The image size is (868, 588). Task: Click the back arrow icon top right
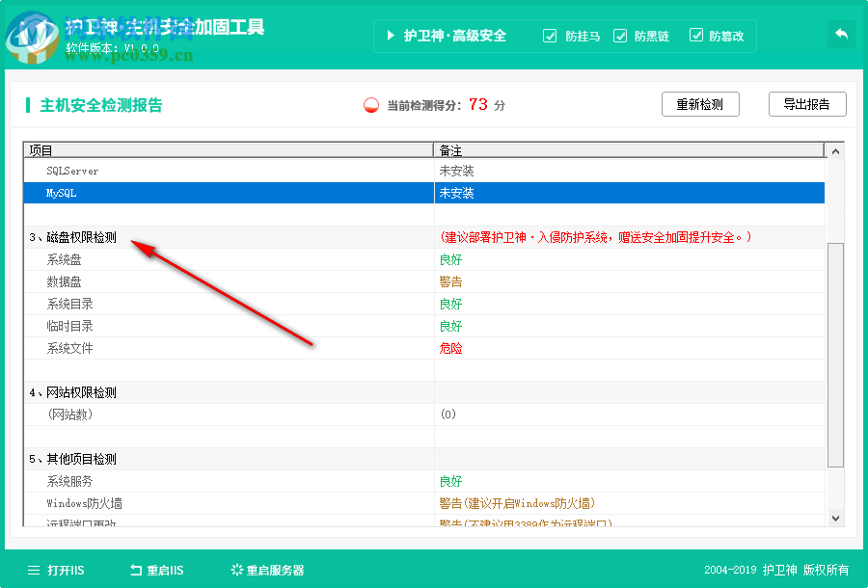point(840,34)
